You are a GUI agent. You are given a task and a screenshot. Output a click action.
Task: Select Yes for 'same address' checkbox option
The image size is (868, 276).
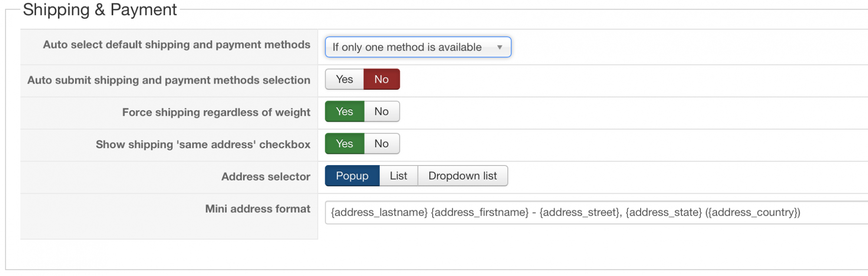345,144
